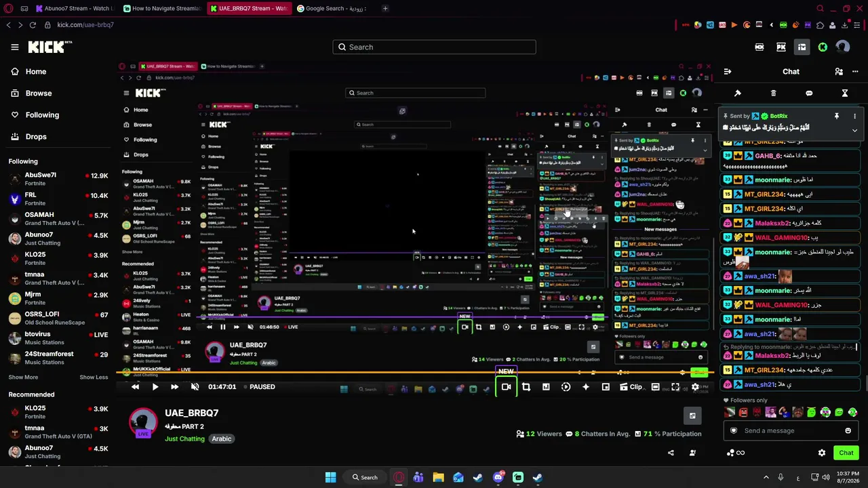Switch to the Google Search browser tab
868x488 pixels.
click(332, 8)
